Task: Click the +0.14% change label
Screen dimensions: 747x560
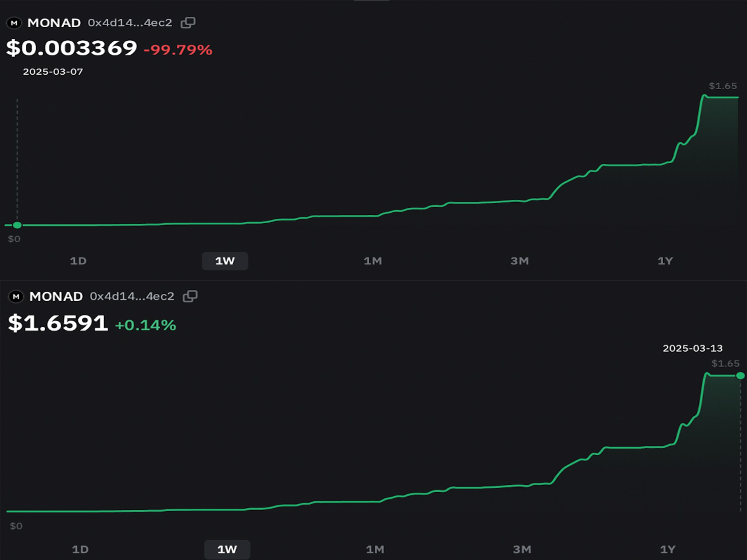Action: tap(145, 325)
